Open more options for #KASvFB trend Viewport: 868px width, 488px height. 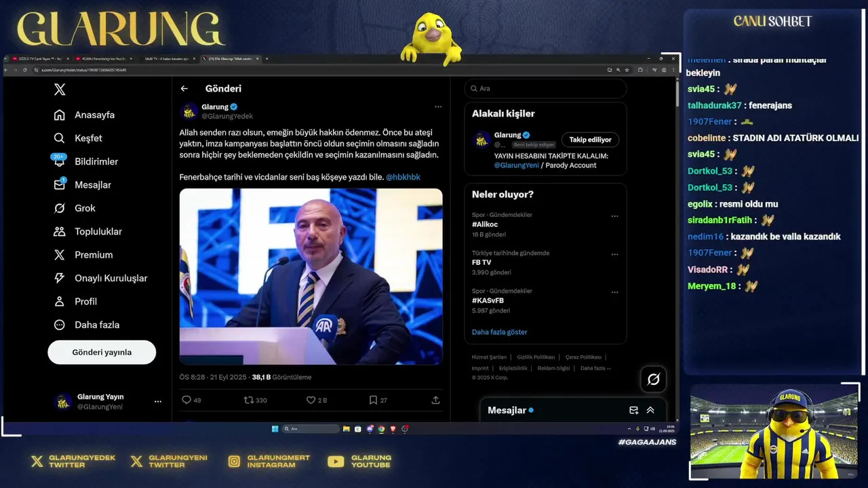pyautogui.click(x=614, y=293)
